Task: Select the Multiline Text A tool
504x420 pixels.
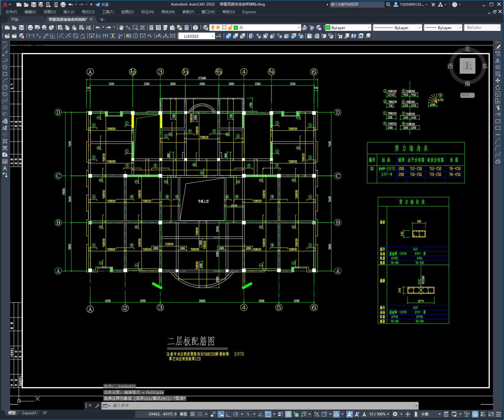Action: (5, 168)
